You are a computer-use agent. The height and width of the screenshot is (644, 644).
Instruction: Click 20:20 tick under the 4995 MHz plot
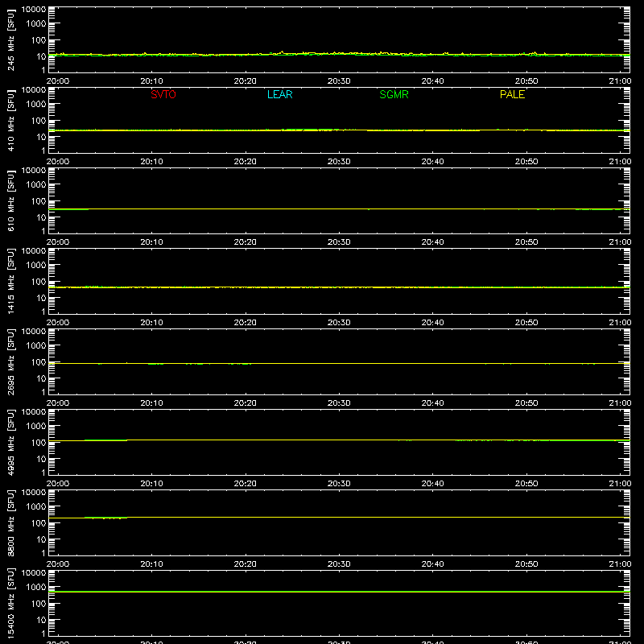tap(246, 484)
